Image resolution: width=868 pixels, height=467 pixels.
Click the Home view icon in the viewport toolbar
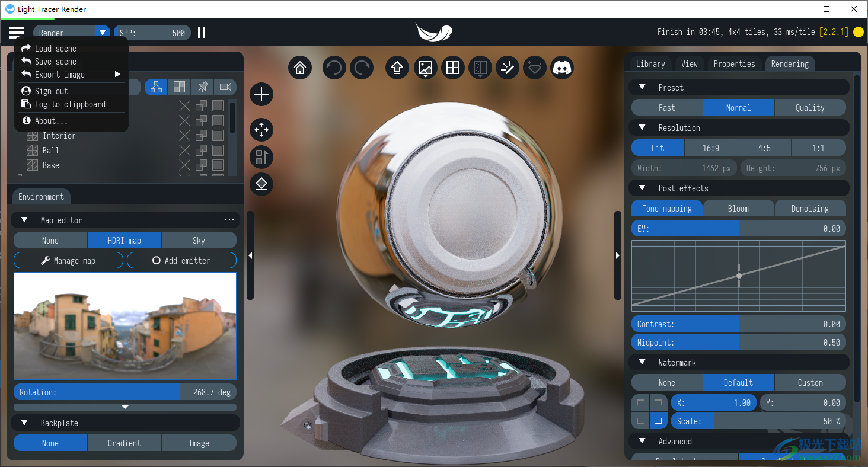coord(299,67)
